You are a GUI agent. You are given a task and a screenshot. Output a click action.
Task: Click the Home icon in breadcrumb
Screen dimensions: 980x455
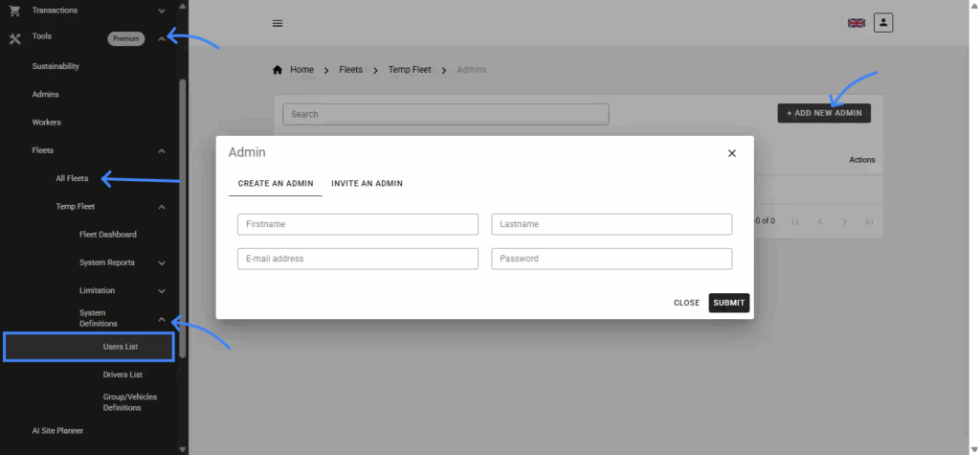278,70
